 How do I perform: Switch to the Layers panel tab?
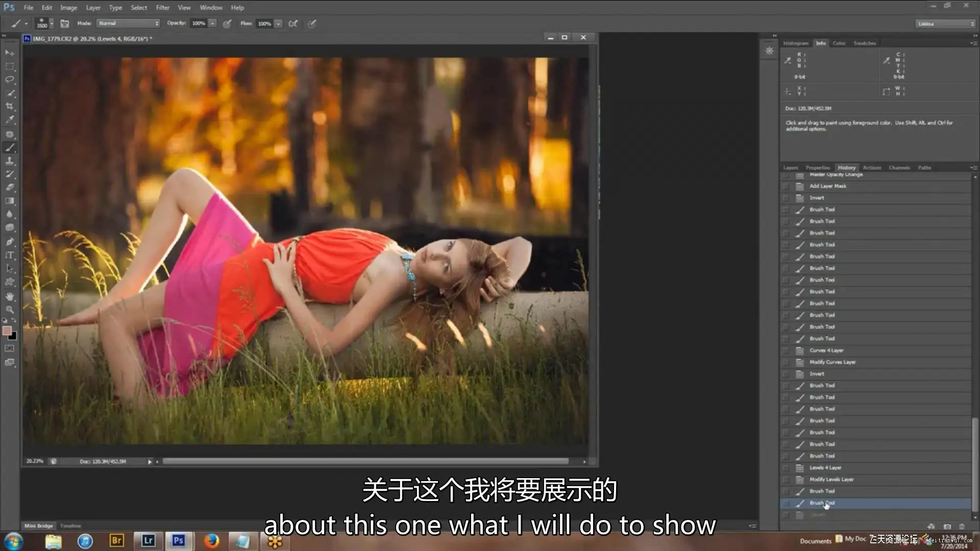[x=790, y=168]
